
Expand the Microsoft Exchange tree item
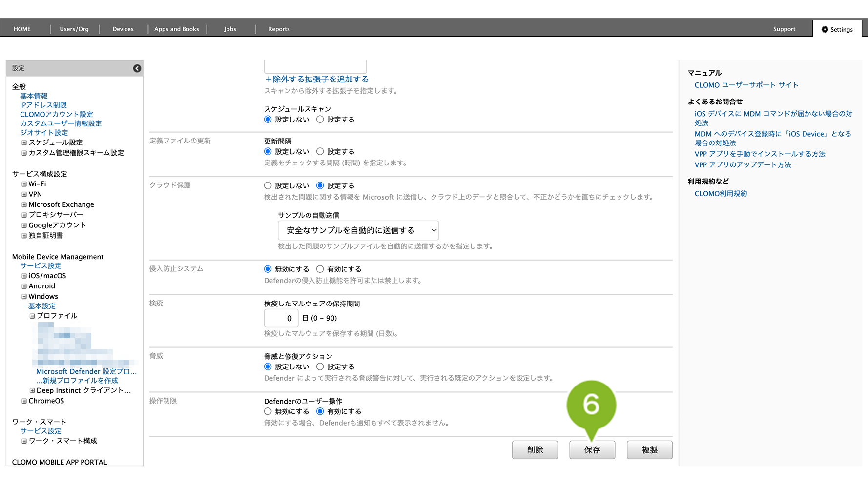[24, 204]
